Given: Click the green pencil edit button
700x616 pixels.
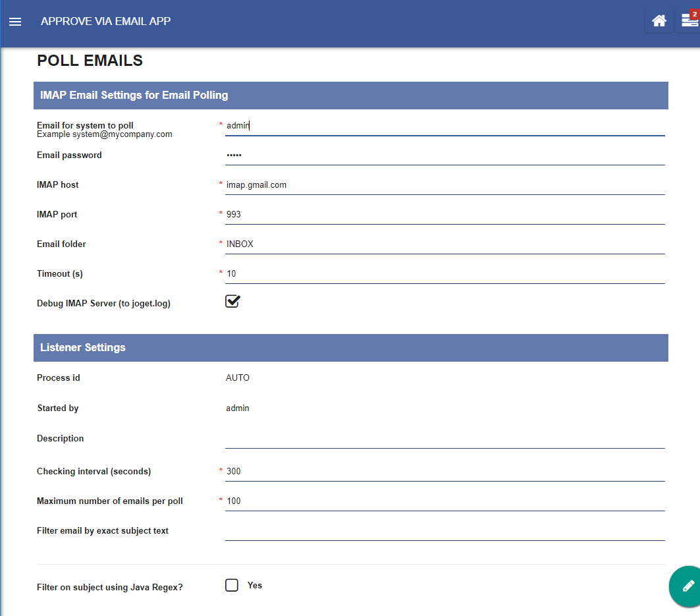Looking at the screenshot, I should 687,586.
